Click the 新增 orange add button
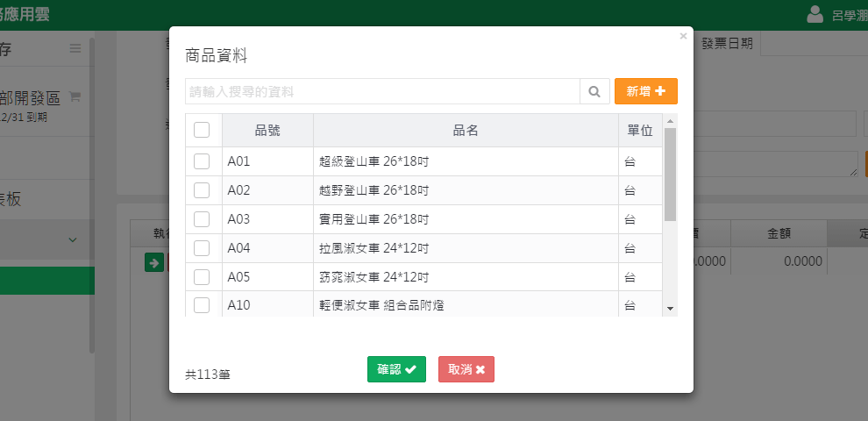 (x=645, y=91)
